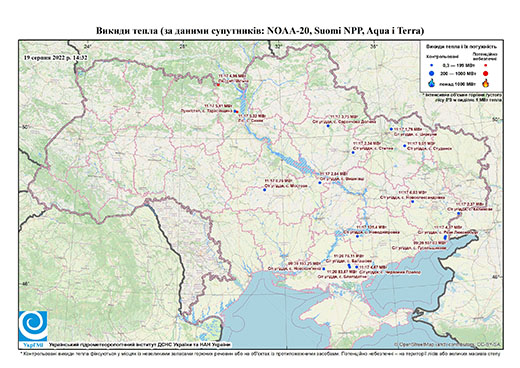520x368 pixels.
Task: Select the blue marker for 101,4 MWt hotspot
Action: point(357,236)
